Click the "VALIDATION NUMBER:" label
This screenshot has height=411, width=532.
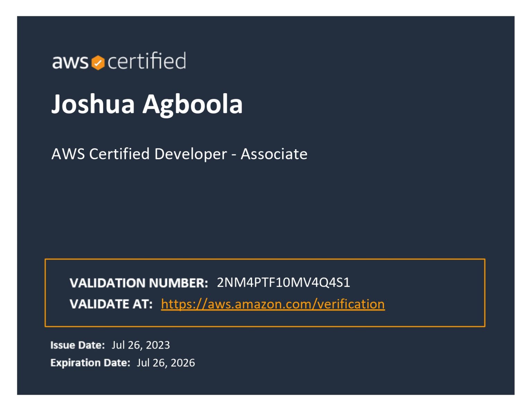coord(139,283)
